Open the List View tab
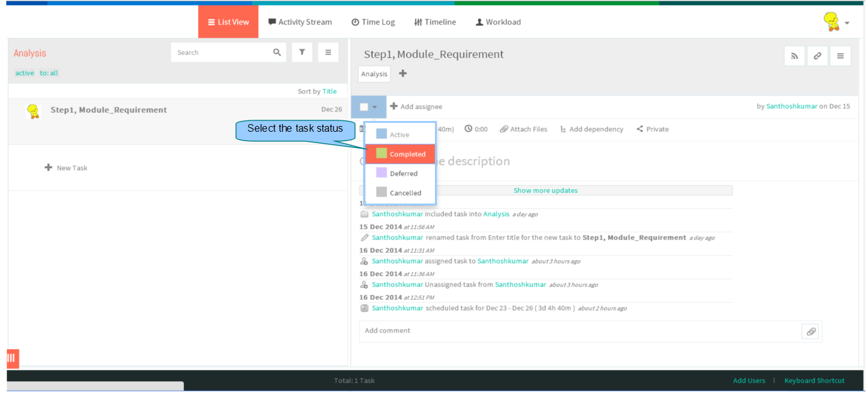Viewport: 868px width, 397px height. click(228, 22)
